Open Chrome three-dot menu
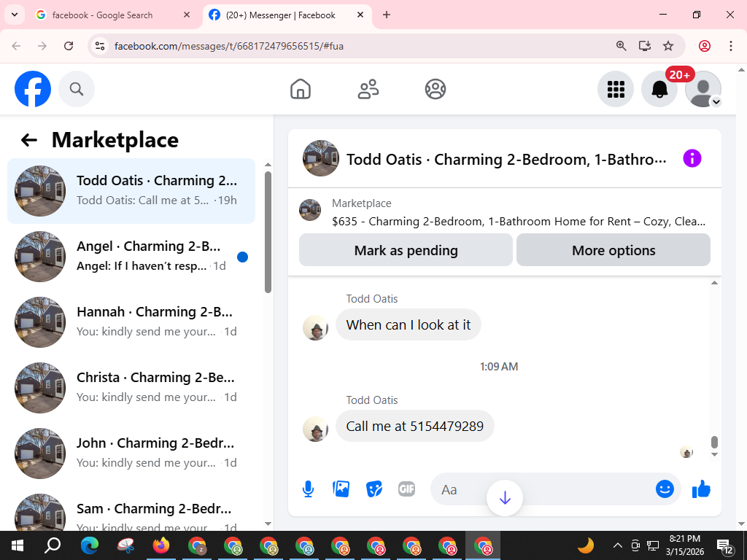Screen dimensions: 747x560 pos(731,46)
